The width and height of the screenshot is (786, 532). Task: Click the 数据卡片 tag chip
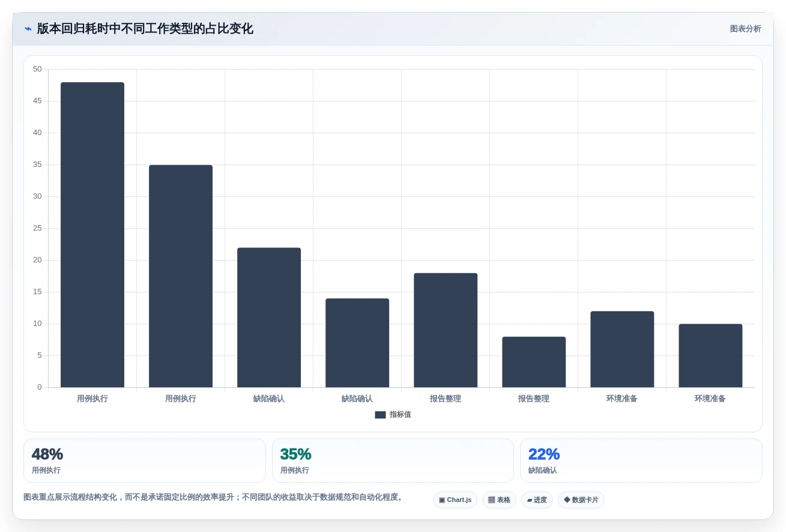click(x=581, y=500)
